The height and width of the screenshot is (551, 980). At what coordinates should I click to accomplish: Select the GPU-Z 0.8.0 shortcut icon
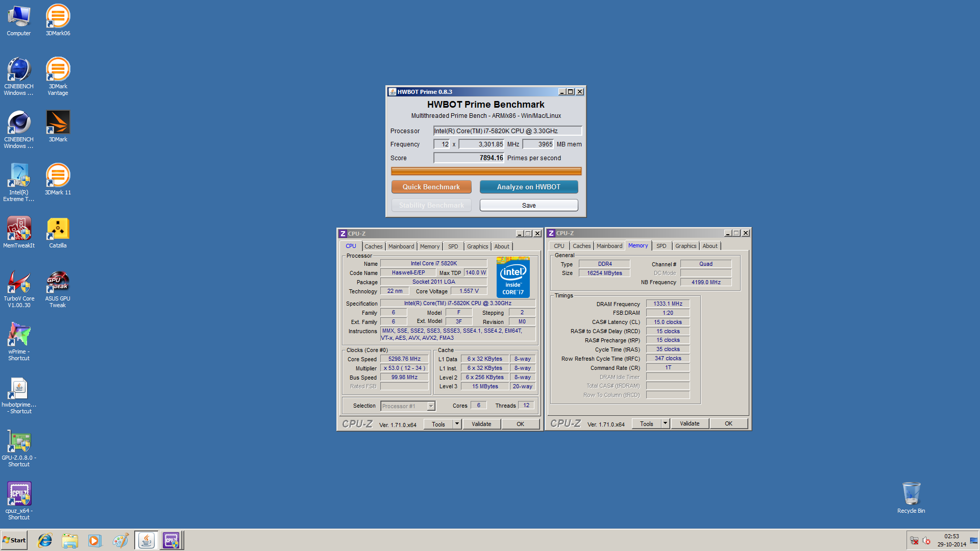(19, 448)
